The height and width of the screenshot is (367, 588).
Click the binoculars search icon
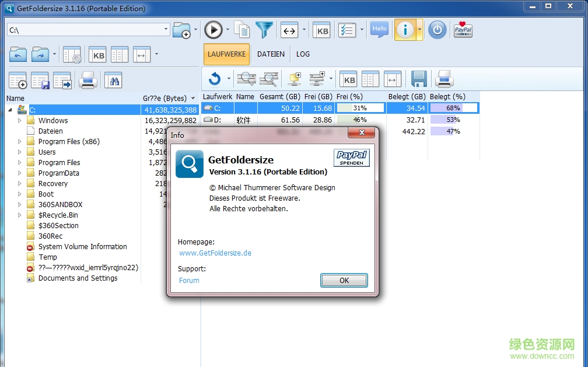113,80
